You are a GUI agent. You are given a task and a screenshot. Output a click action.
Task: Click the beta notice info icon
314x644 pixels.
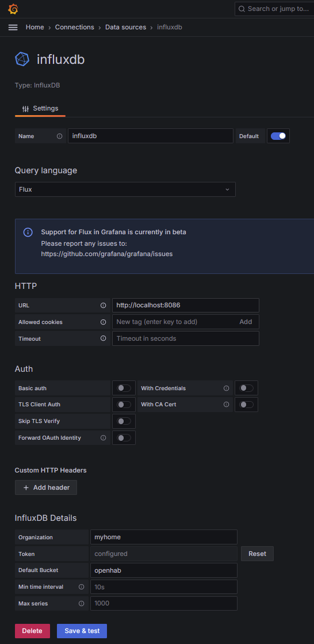coord(28,233)
